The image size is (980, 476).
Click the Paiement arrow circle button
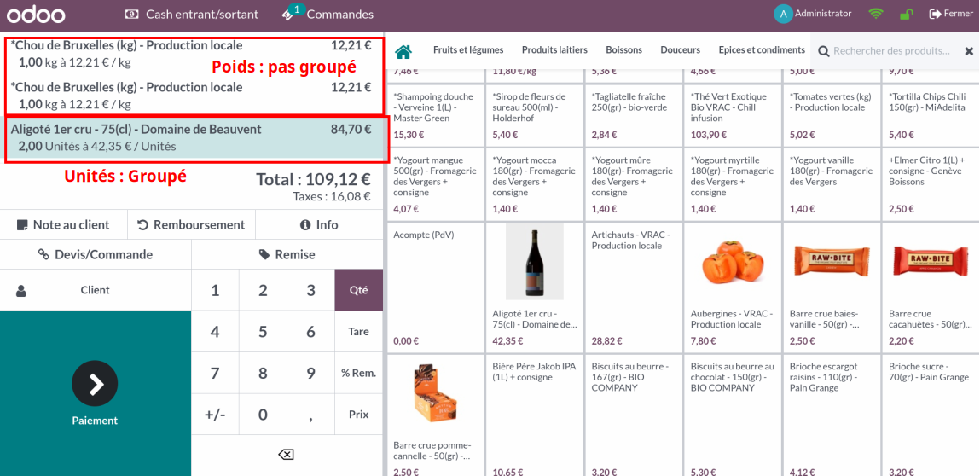pos(95,384)
